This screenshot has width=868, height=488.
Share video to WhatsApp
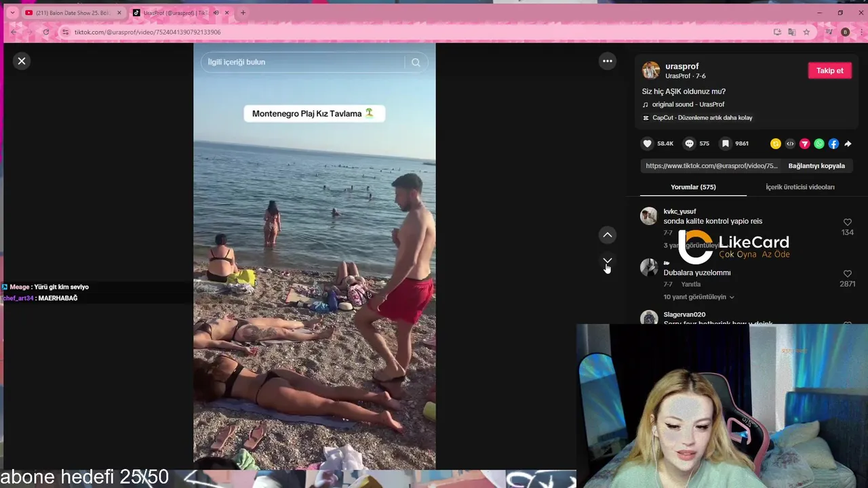tap(819, 144)
